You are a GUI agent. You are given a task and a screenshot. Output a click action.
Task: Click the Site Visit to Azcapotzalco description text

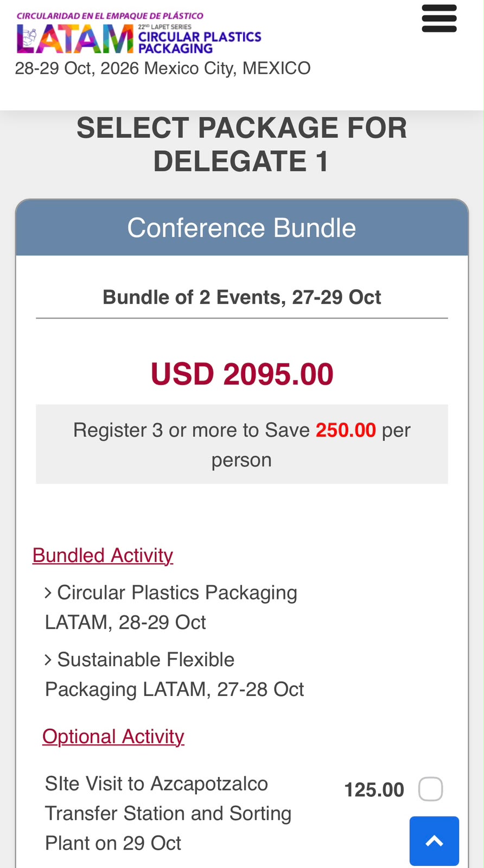(x=168, y=813)
